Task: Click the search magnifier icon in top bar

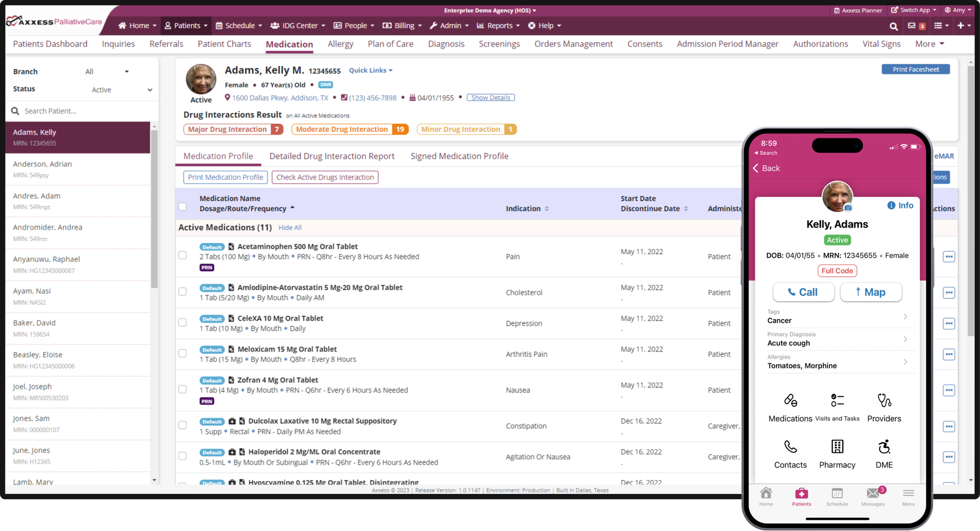Action: (893, 26)
